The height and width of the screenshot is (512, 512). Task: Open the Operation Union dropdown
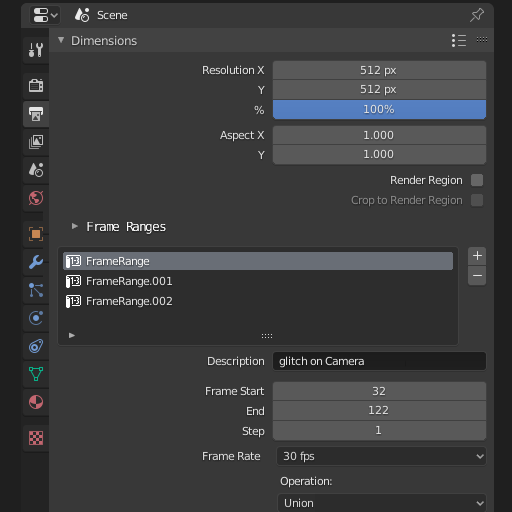click(x=381, y=503)
